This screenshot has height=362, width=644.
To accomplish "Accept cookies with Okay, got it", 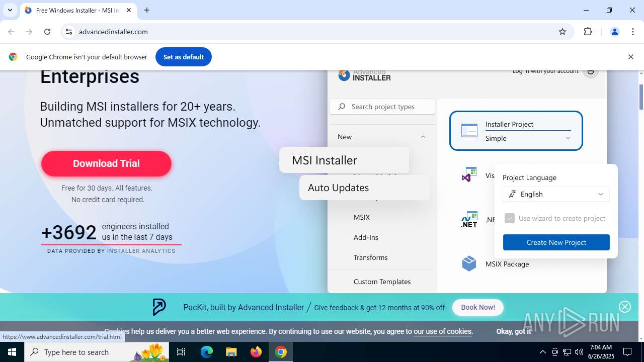I will point(514,331).
